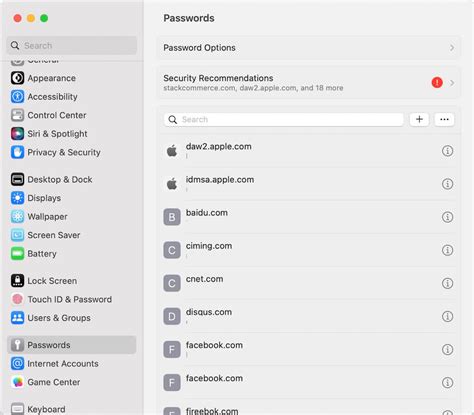Screen dimensions: 474x415
Task: Select the Battery icon in sidebar
Action: [17, 254]
